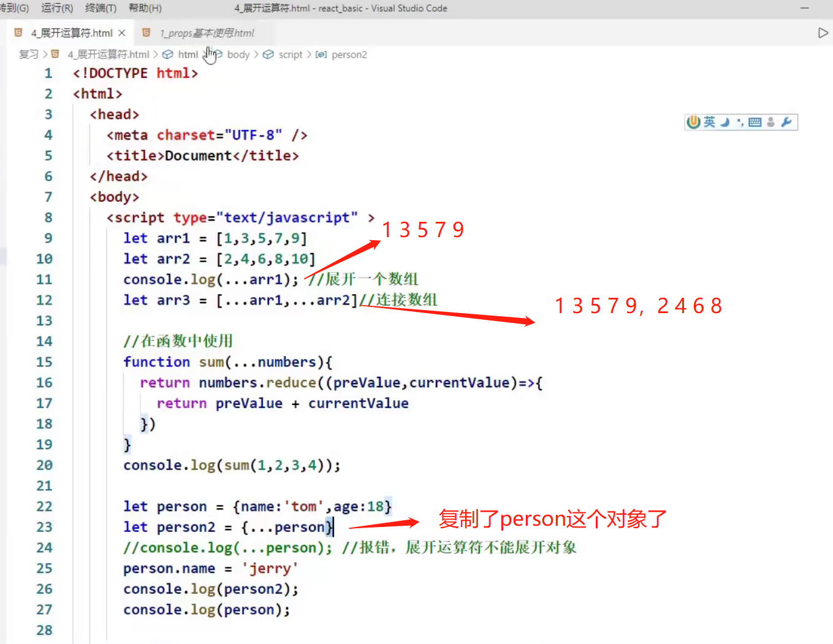Open the 复习 folder breadcrumb
This screenshot has width=833, height=644.
point(29,55)
